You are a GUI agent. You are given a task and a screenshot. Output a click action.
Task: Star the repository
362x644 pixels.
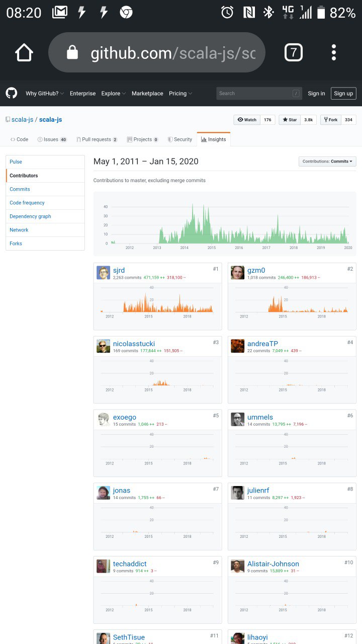coord(290,120)
